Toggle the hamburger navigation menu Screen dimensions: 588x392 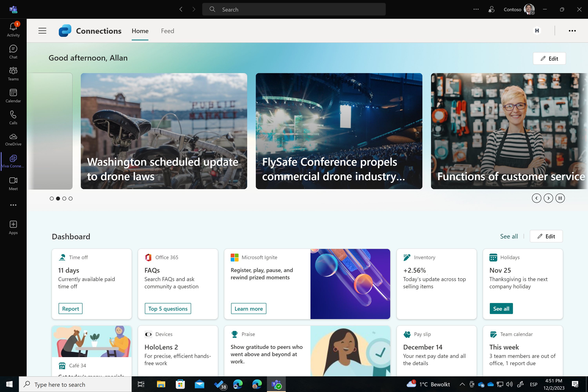pyautogui.click(x=42, y=31)
